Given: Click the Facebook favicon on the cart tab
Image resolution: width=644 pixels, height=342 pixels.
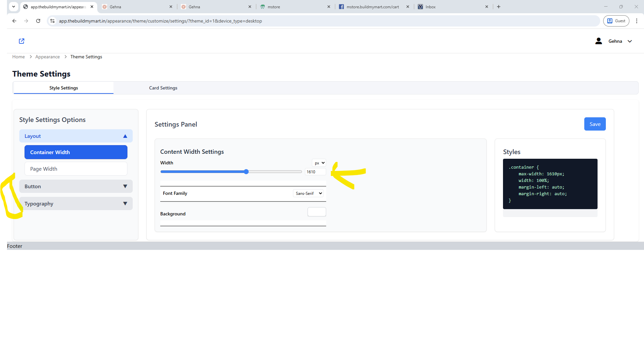Looking at the screenshot, I should [341, 7].
